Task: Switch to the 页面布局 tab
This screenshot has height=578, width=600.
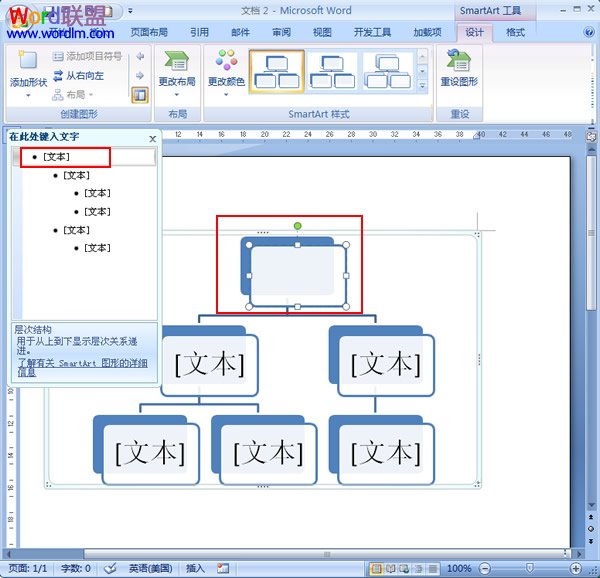Action: point(149,33)
